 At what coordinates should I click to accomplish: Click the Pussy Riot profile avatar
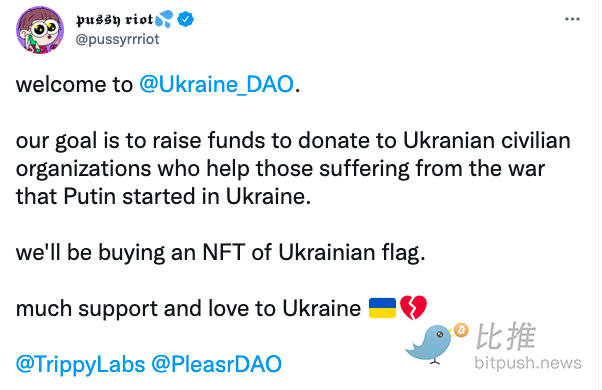pyautogui.click(x=40, y=30)
